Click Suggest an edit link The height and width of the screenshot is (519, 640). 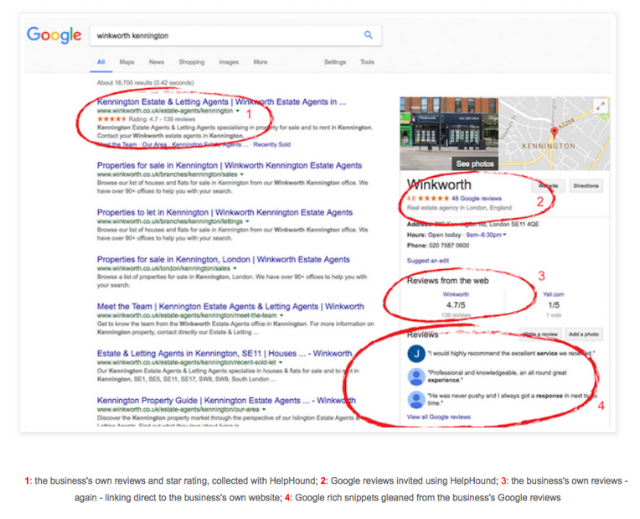pyautogui.click(x=428, y=260)
